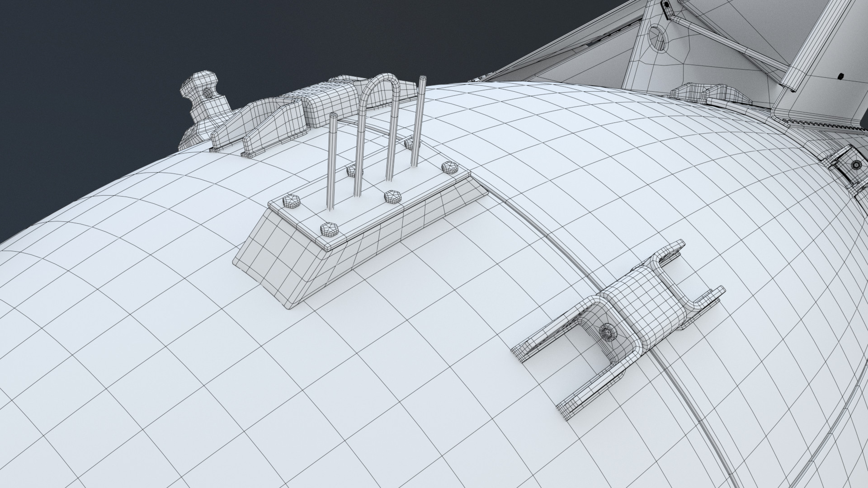Viewport: 868px width, 488px height.
Task: Click the dark background area at top left
Action: 90,68
